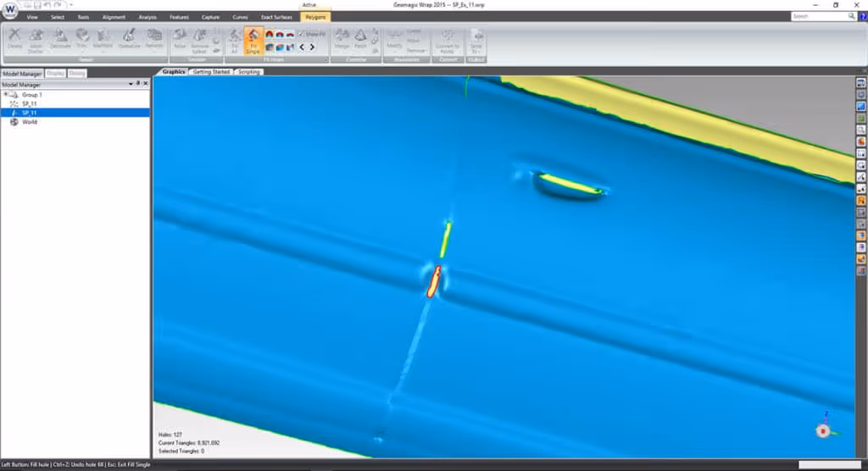This screenshot has height=471, width=868.
Task: Select the bridge fill type icon
Action: pos(291,47)
